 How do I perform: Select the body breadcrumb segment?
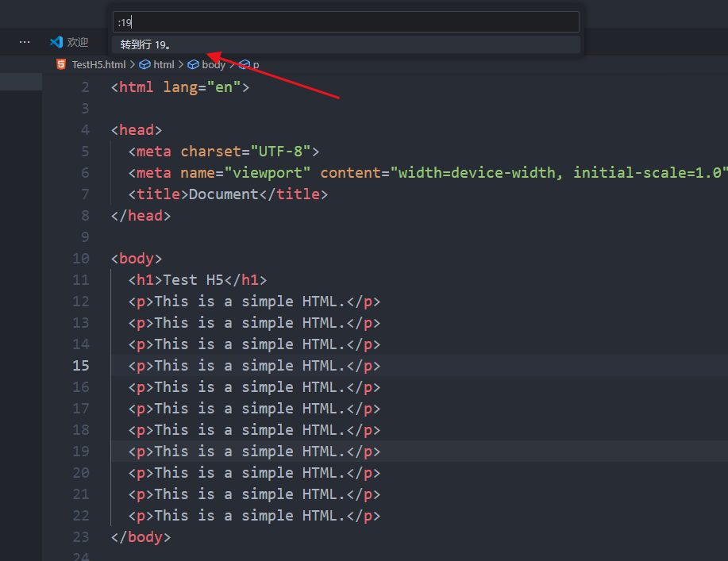click(x=214, y=64)
